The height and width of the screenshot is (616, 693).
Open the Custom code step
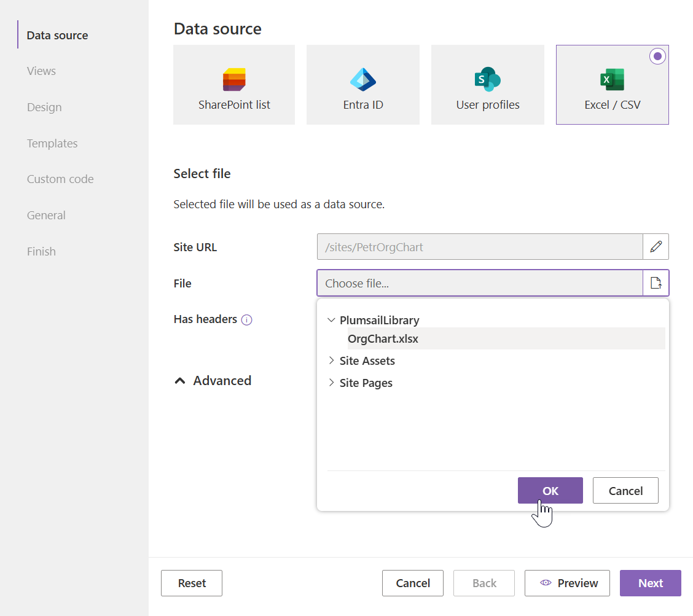60,179
